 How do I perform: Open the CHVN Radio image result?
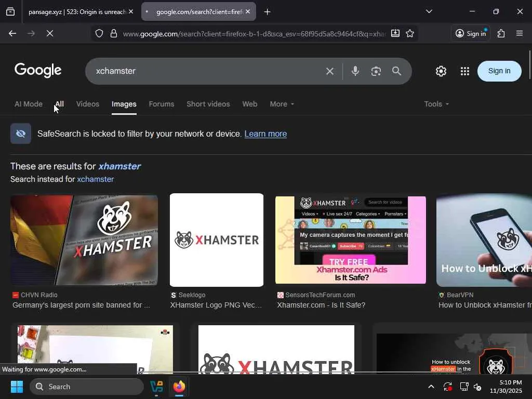tap(84, 240)
